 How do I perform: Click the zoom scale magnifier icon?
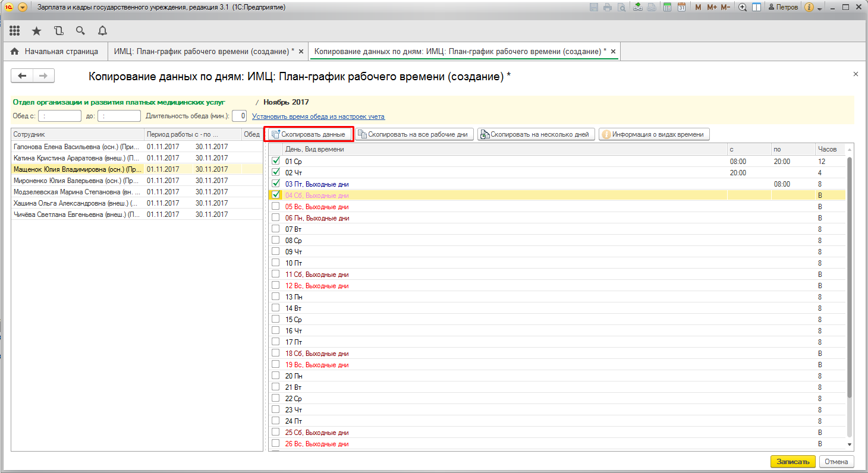(742, 7)
